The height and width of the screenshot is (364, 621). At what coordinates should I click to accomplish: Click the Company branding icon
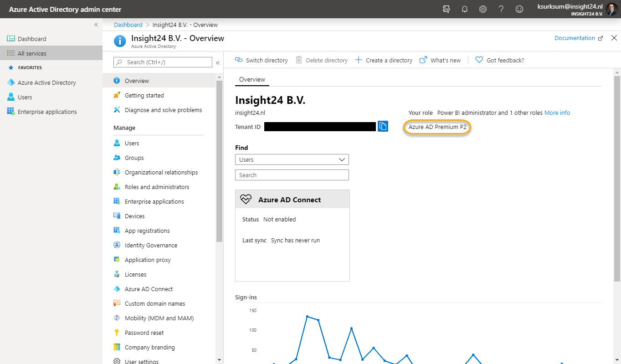point(117,347)
